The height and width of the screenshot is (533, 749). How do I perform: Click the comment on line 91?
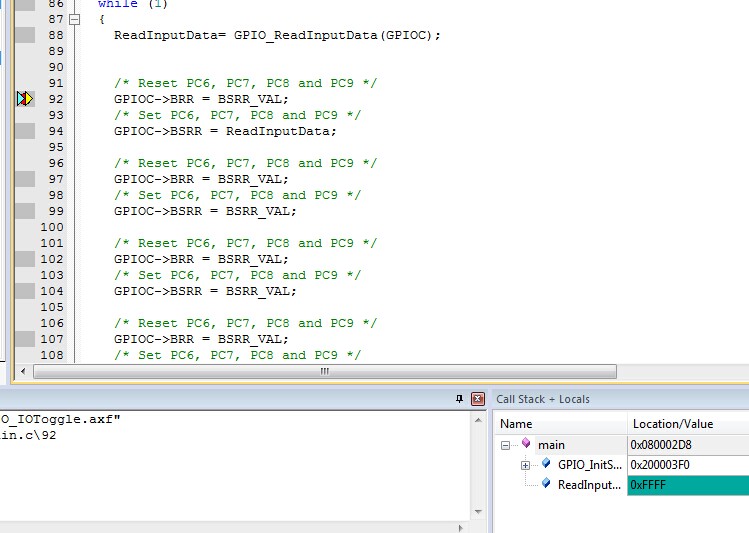pos(246,83)
